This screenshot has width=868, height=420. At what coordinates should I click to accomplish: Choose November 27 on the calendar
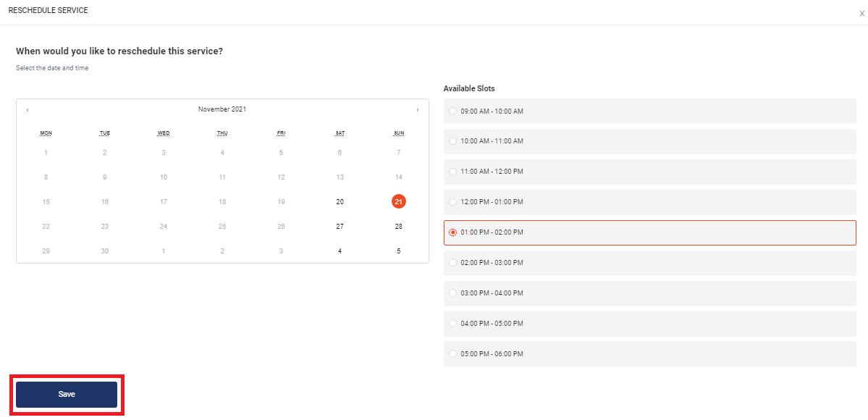pyautogui.click(x=340, y=226)
